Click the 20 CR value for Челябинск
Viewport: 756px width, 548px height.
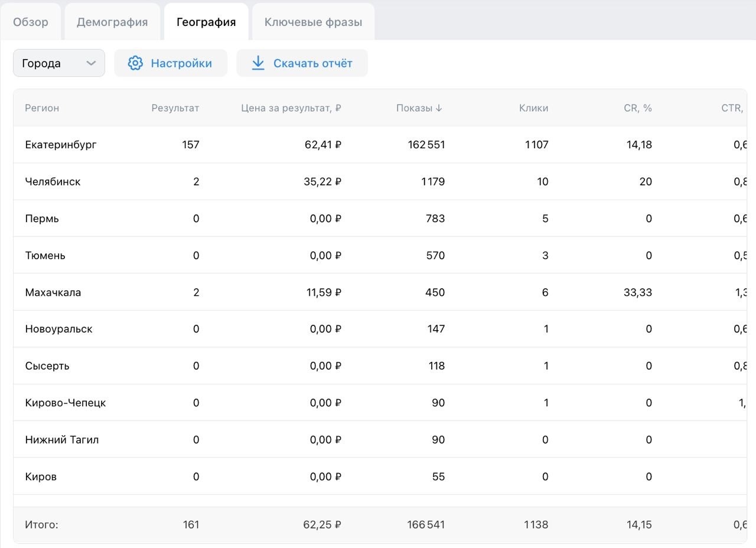coord(646,182)
